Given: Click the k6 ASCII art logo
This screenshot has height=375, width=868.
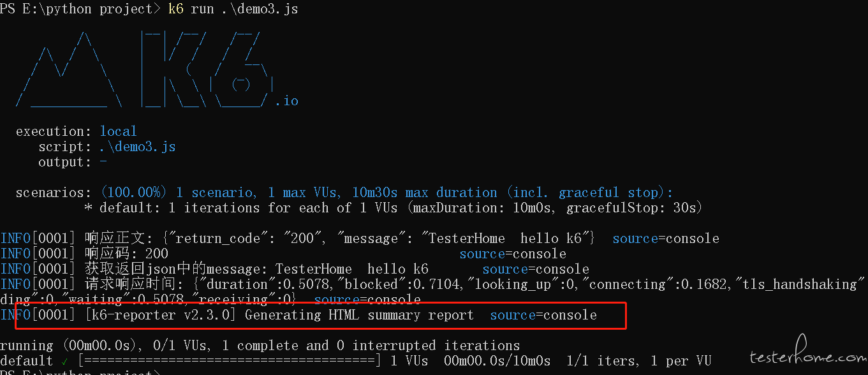Looking at the screenshot, I should 147,69.
